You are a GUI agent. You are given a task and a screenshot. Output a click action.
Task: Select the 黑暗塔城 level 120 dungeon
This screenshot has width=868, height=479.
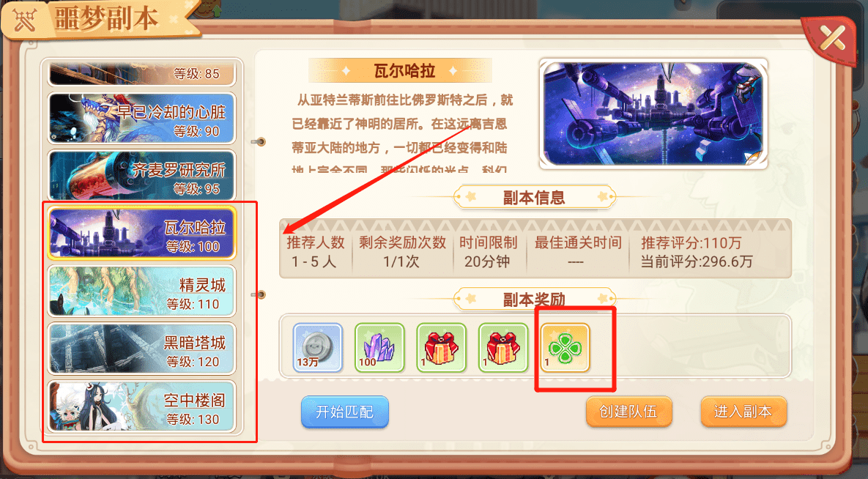141,349
